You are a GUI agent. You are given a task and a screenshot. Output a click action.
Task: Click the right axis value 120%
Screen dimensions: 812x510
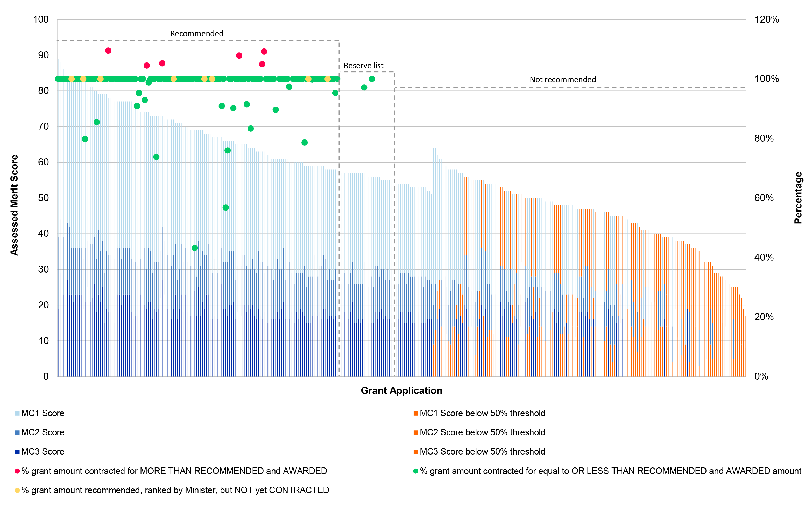click(x=767, y=19)
